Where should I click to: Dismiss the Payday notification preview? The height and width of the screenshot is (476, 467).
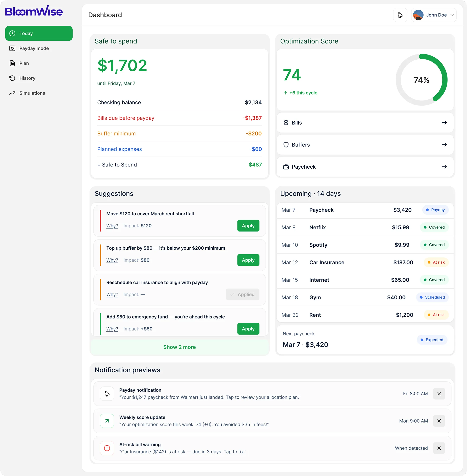coord(439,394)
